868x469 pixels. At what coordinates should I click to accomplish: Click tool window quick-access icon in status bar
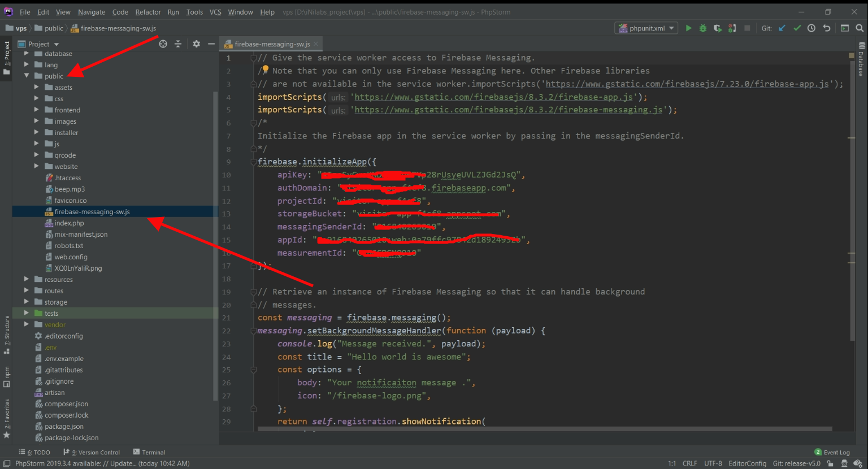7,463
